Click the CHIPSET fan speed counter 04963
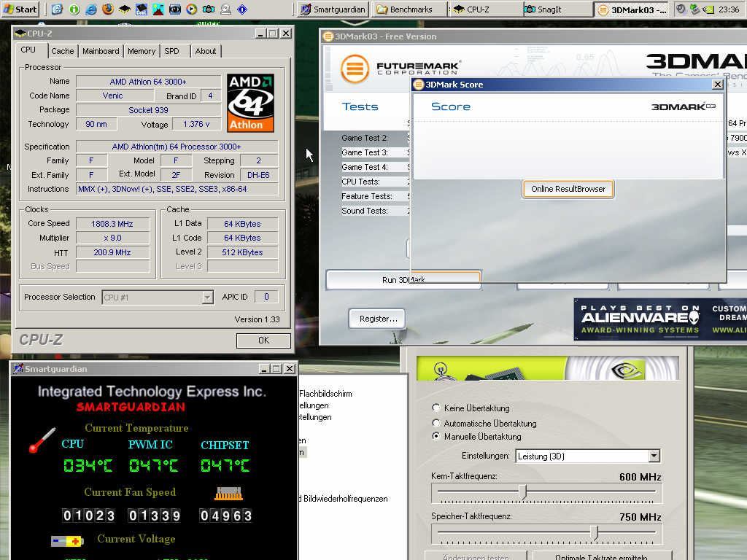Image resolution: width=747 pixels, height=560 pixels. 226,516
